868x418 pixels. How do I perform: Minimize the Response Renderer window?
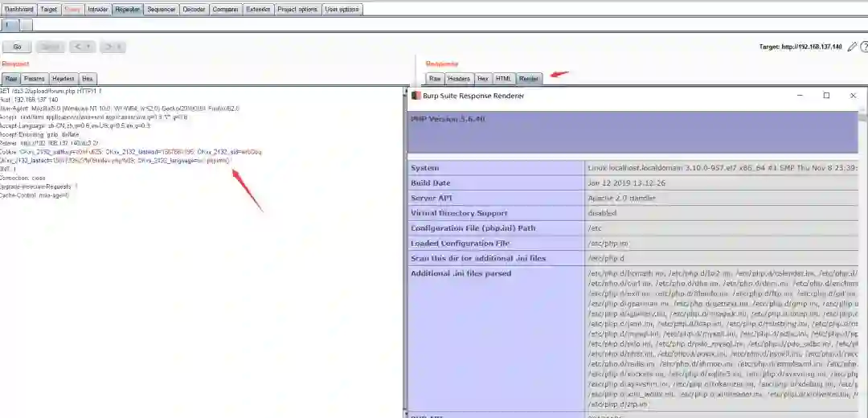tap(800, 95)
